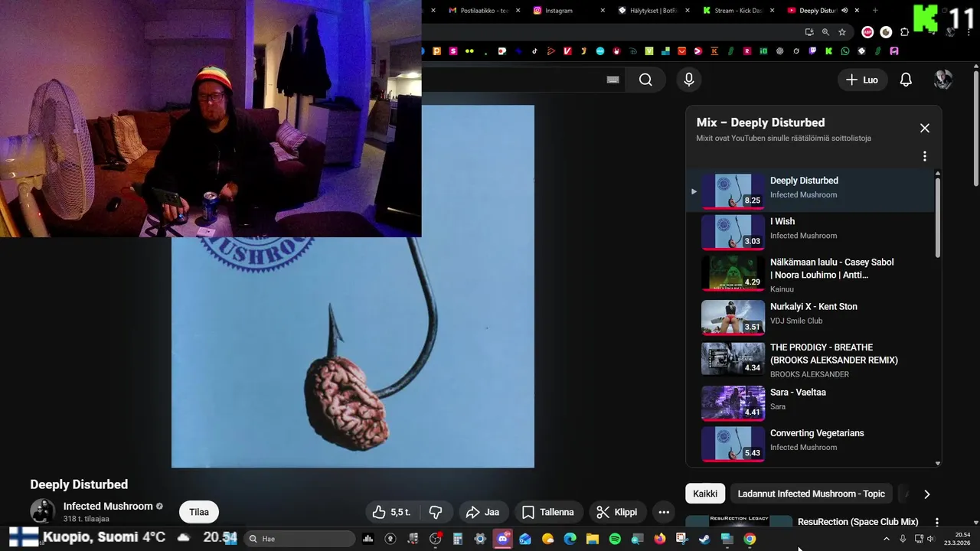Play Nurkalyi X - Kent Ston
This screenshot has height=551, width=980.
[x=810, y=317]
